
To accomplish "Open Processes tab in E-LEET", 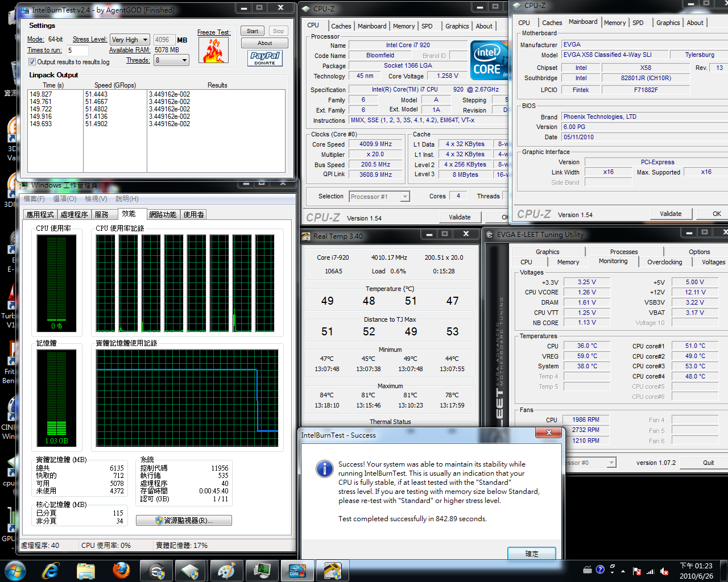I will pyautogui.click(x=624, y=252).
